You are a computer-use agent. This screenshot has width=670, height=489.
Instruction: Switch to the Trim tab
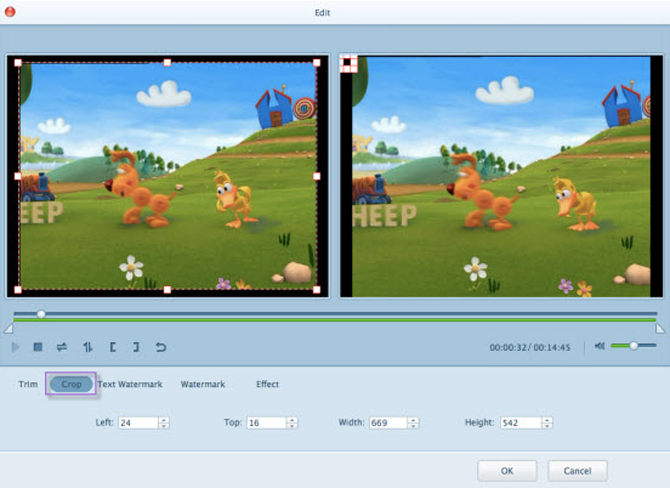pyautogui.click(x=28, y=384)
